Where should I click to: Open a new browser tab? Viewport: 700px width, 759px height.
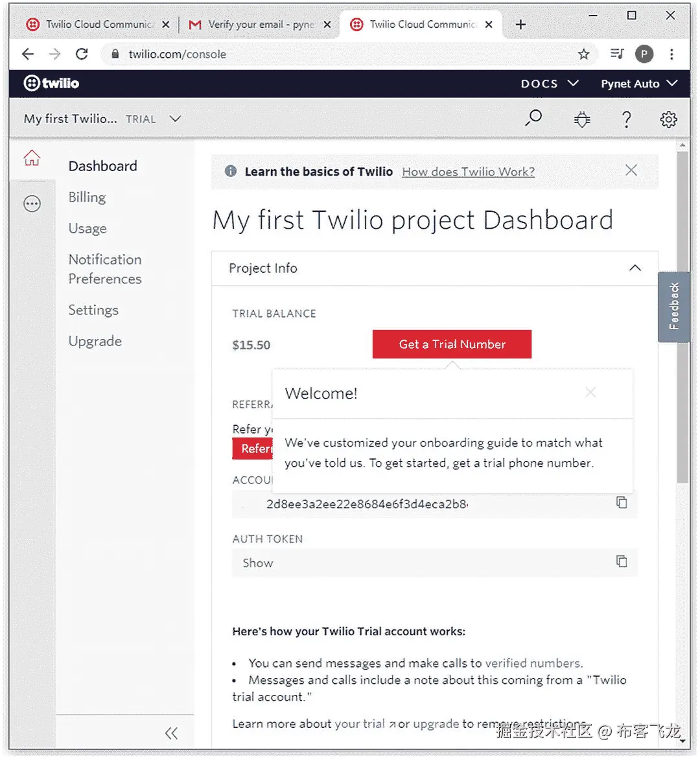pyautogui.click(x=520, y=24)
